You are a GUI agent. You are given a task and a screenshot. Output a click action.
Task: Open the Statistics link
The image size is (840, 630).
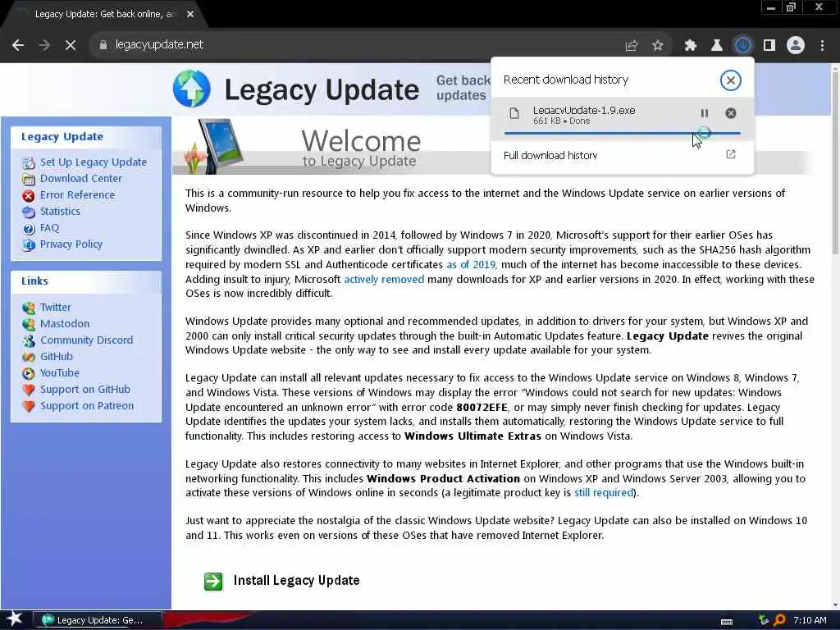[x=60, y=211]
